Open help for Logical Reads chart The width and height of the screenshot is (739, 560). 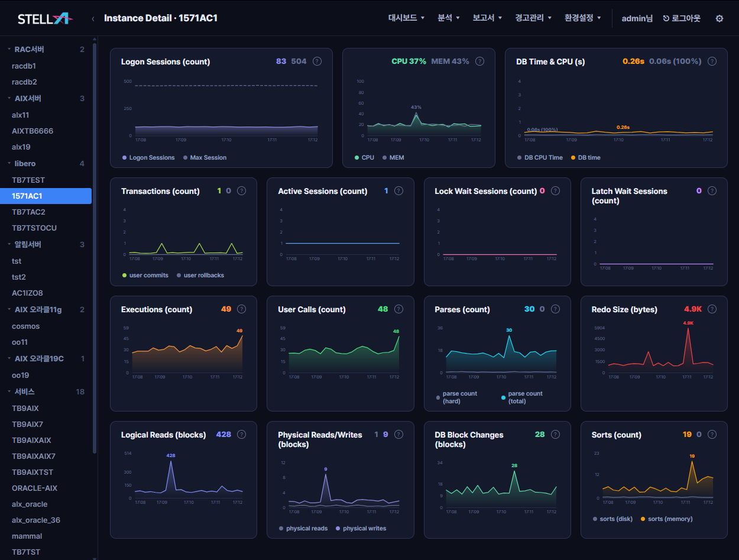pos(241,435)
